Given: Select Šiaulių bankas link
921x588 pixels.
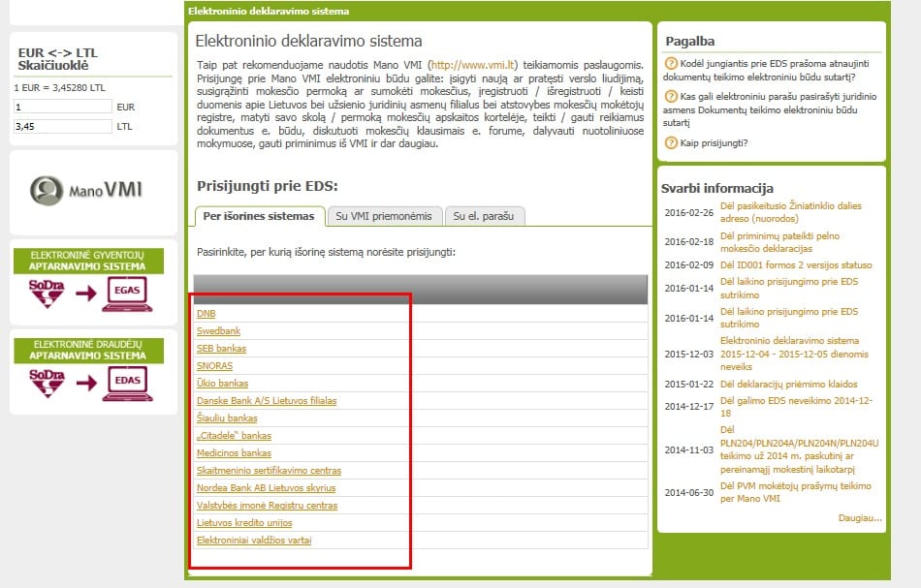Looking at the screenshot, I should 227,418.
